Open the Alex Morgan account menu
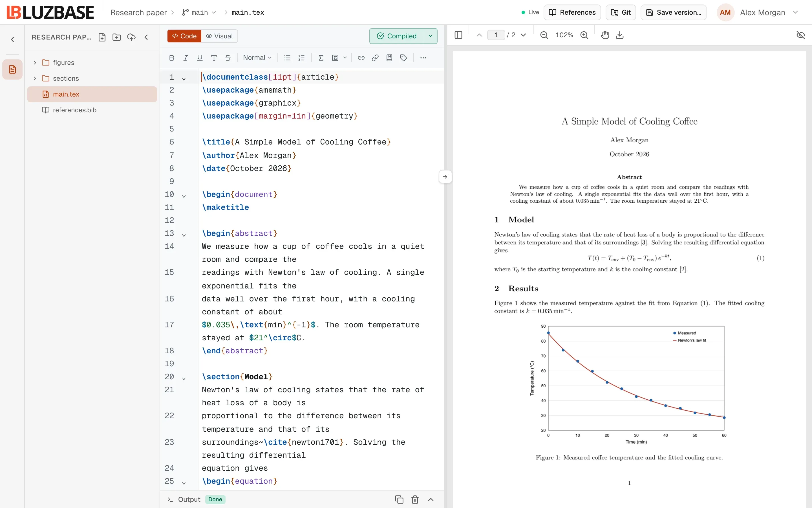This screenshot has height=508, width=812. tap(758, 12)
